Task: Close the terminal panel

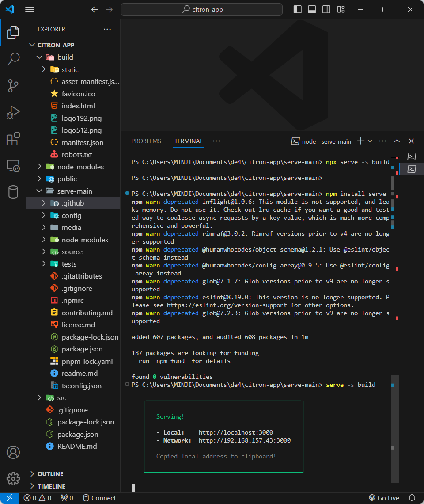Action: pos(411,141)
